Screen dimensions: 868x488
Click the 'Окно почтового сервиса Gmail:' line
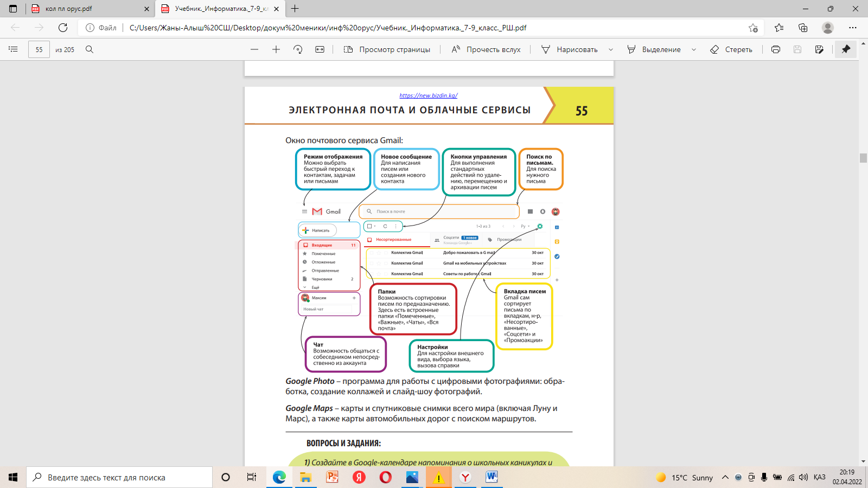coord(344,140)
